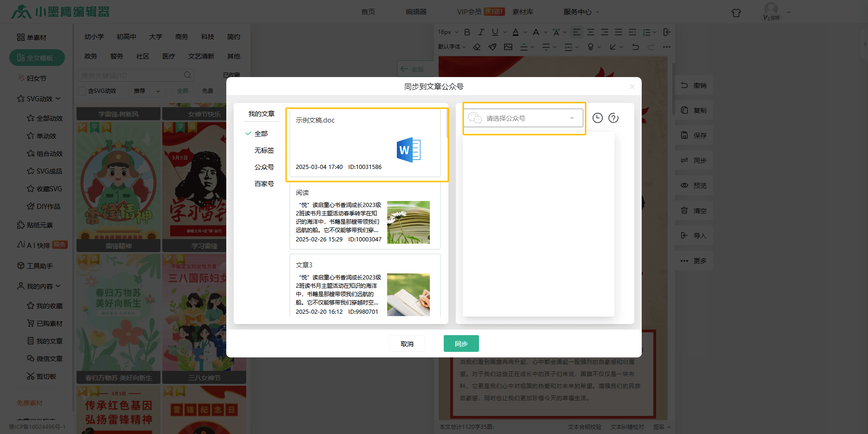
Task: Toggle italic text formatting
Action: (x=481, y=32)
